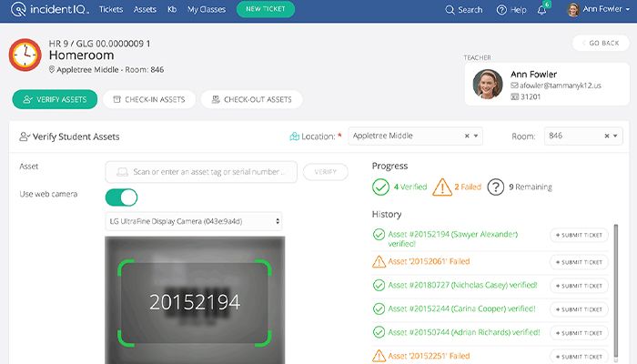Screen dimensions: 637x364
Task: Click check icon for Nicholas Casey asset
Action: [x=379, y=285]
